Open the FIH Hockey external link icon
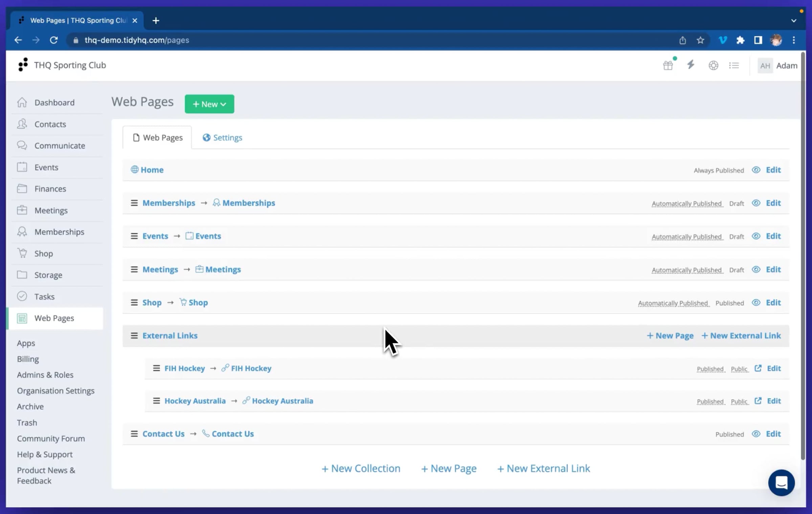This screenshot has width=812, height=514. point(758,368)
